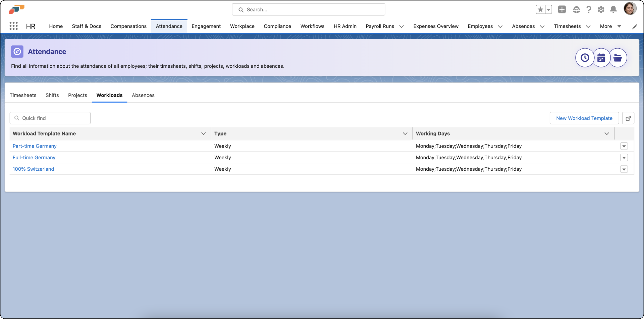
Task: Open the Working Days column dropdown
Action: point(606,134)
